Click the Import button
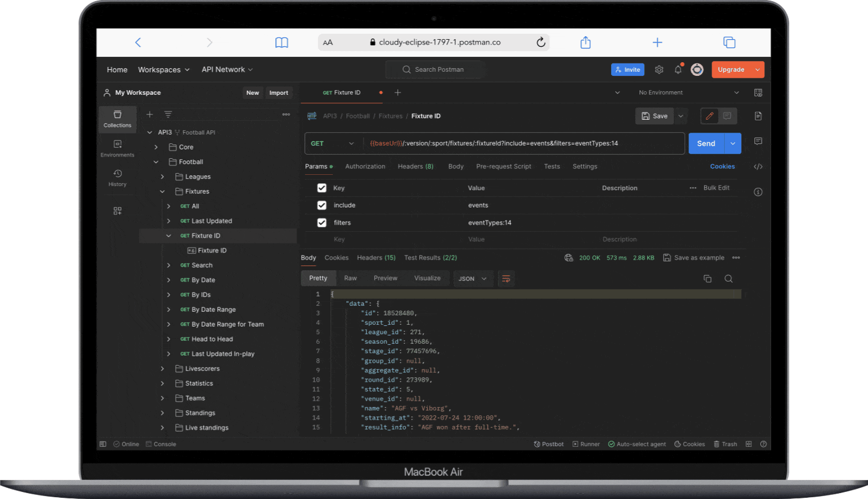868x499 pixels. [279, 92]
